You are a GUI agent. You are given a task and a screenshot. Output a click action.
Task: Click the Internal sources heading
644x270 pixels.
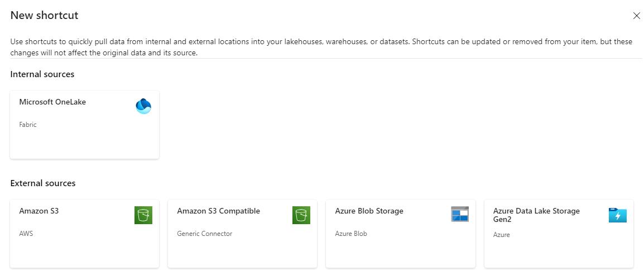[x=42, y=74]
